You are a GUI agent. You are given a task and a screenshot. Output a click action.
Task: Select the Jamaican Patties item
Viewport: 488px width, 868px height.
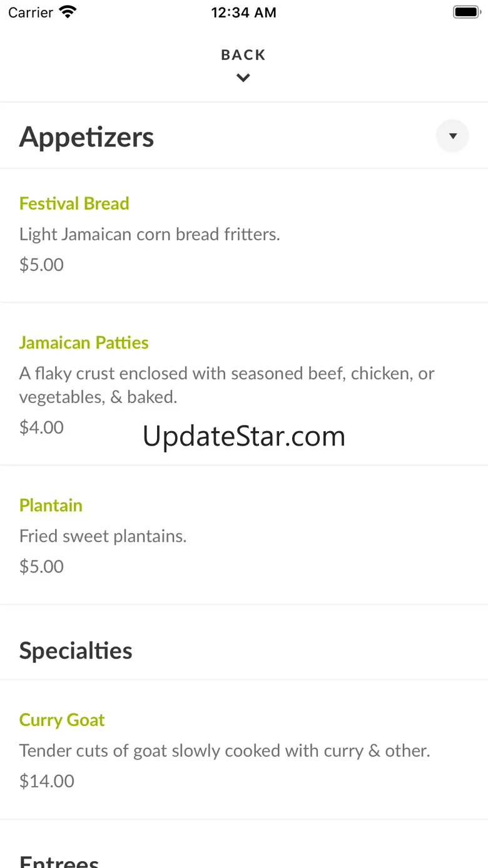point(84,342)
